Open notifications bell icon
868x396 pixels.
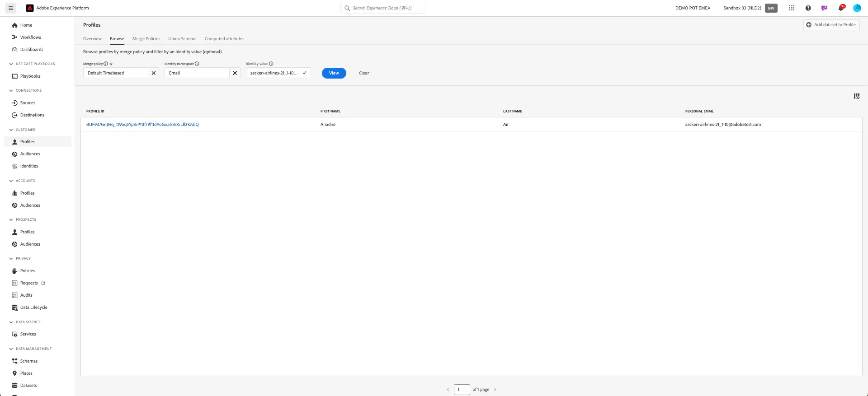pos(841,8)
